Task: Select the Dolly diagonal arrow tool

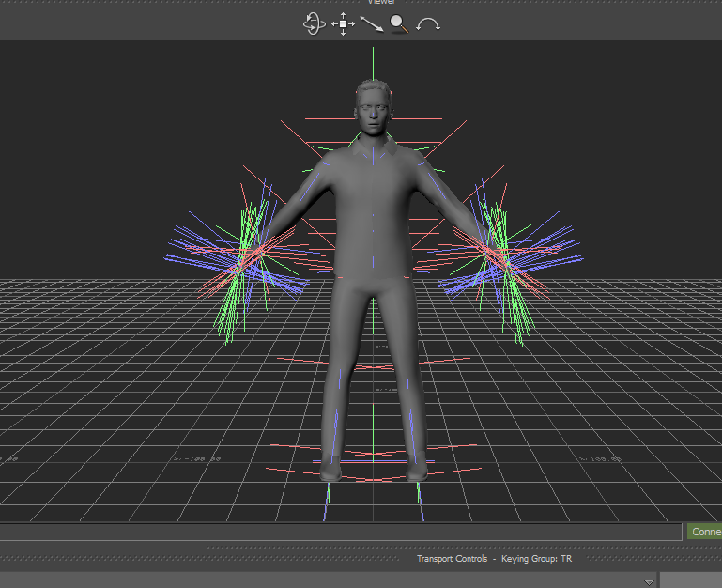Action: pyautogui.click(x=372, y=24)
